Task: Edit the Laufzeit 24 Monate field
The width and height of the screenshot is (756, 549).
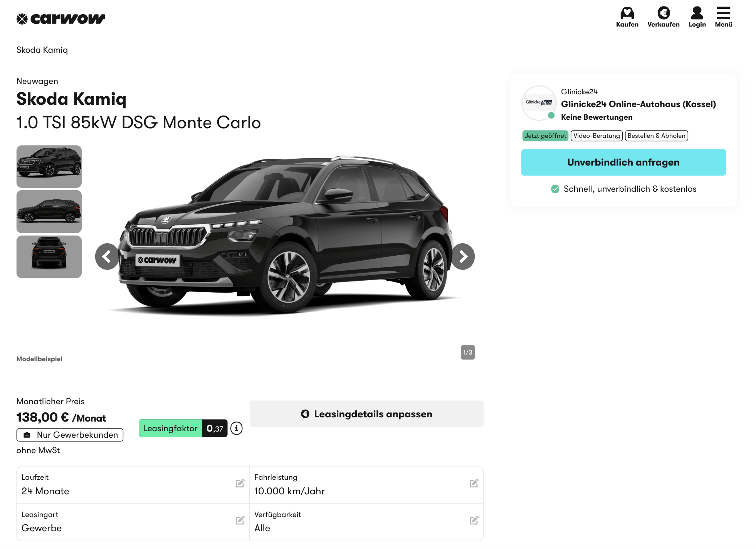Action: coord(240,484)
